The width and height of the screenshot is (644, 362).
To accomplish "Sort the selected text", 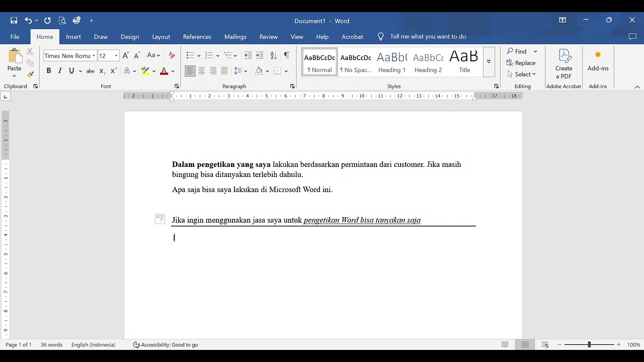I will coord(273,56).
